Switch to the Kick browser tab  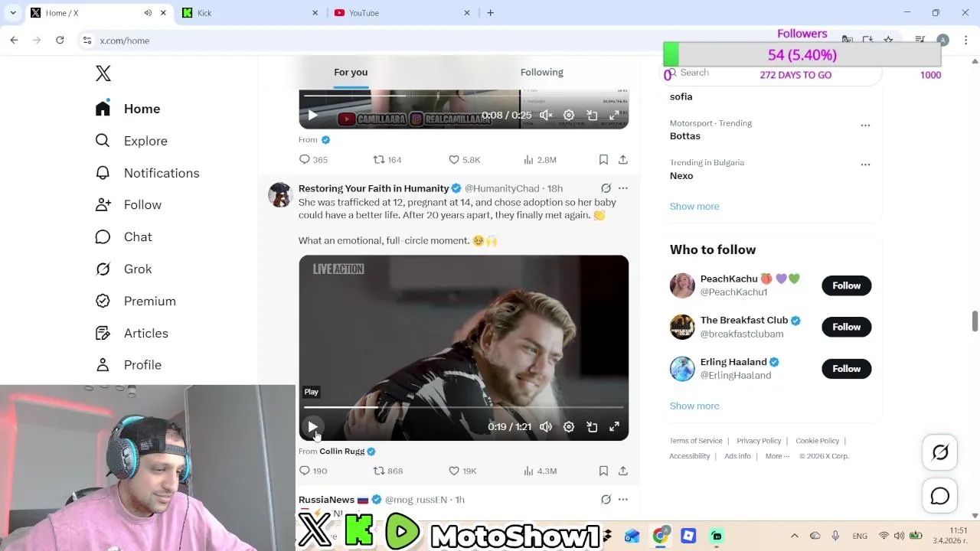point(250,13)
